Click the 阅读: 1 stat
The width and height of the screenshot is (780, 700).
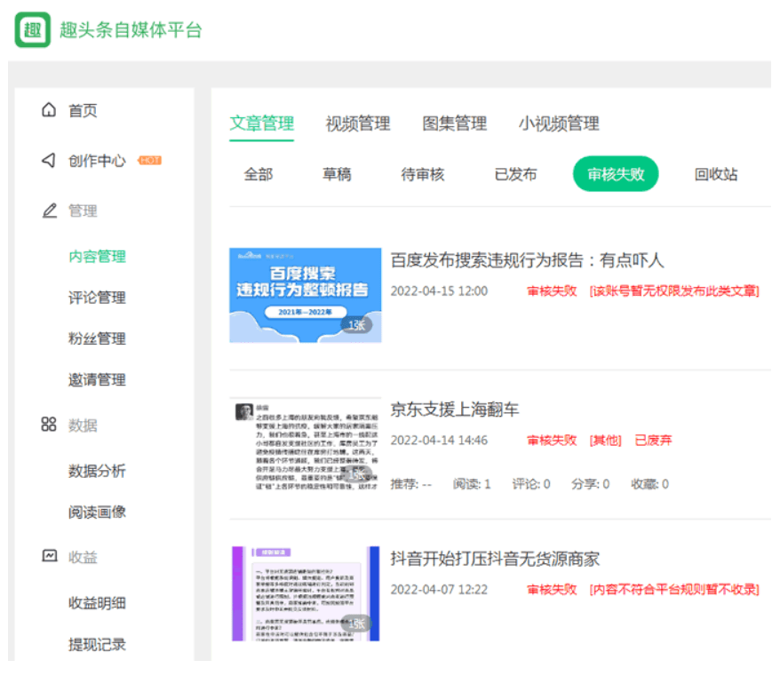point(472,483)
